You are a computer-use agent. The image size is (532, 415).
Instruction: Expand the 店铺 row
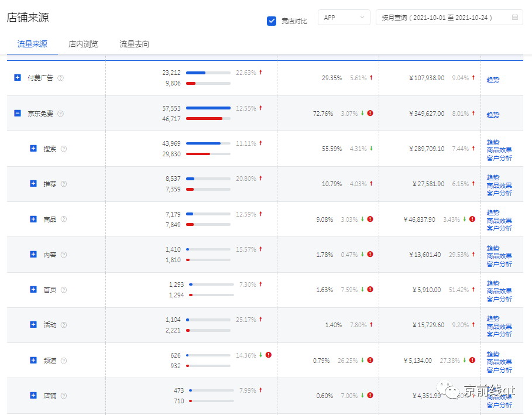point(33,395)
